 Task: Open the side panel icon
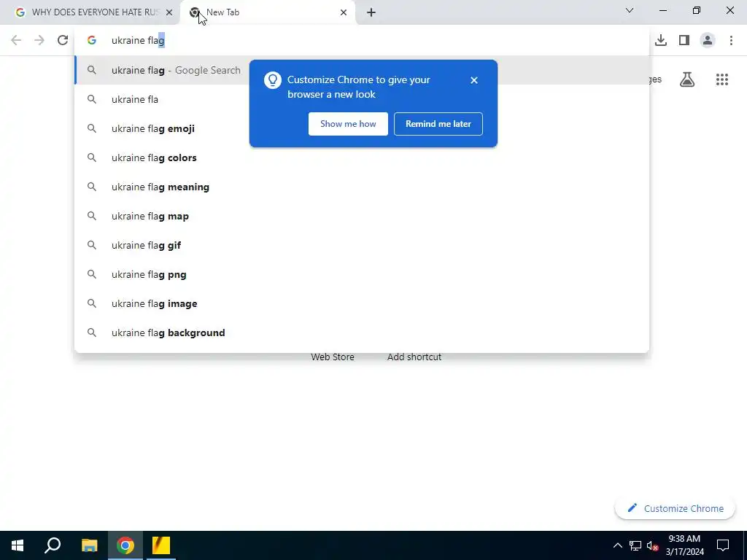click(x=684, y=41)
